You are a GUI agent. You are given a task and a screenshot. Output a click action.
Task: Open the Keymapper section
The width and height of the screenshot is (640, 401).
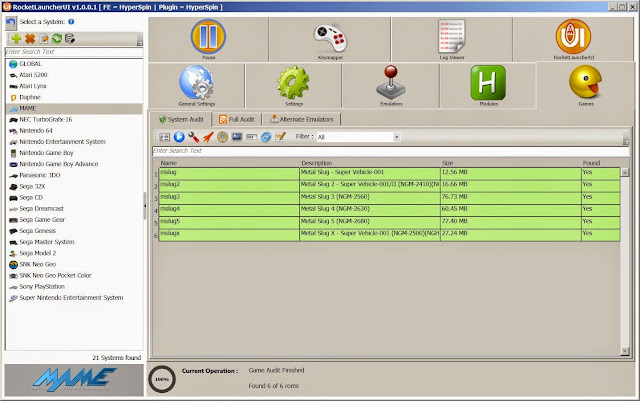pyautogui.click(x=330, y=39)
